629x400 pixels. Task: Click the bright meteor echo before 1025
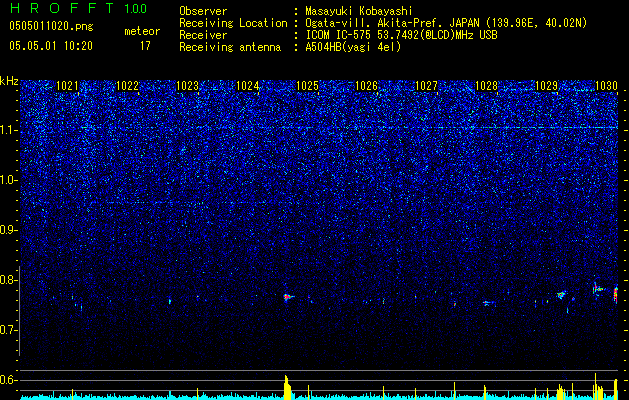click(x=288, y=297)
